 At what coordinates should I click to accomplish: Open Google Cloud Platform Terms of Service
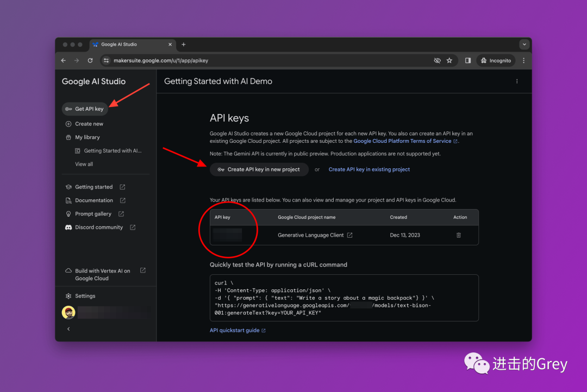click(405, 141)
